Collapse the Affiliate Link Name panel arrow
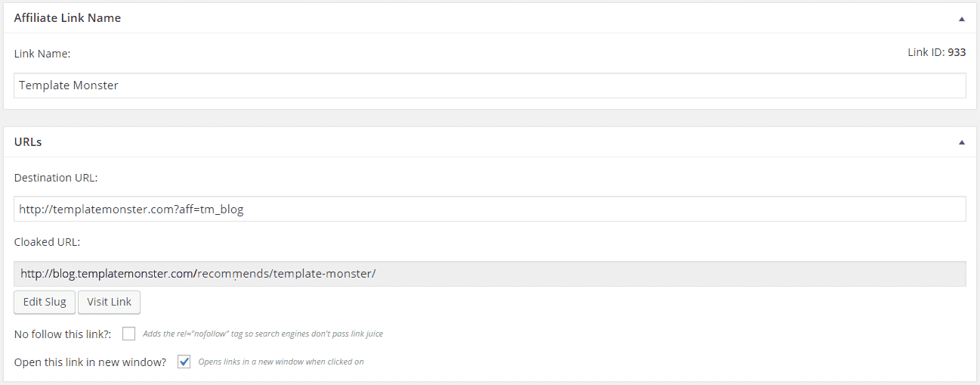Image resolution: width=980 pixels, height=385 pixels. (x=962, y=18)
